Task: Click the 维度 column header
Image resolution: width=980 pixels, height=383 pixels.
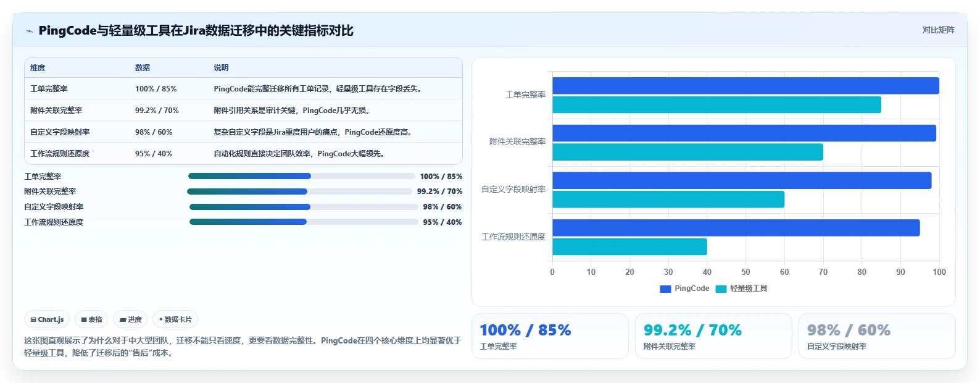Action: [38, 68]
